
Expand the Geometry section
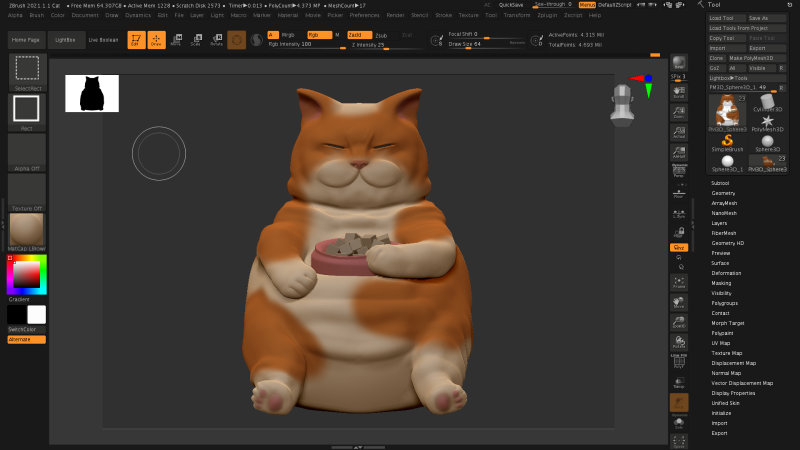pos(722,193)
